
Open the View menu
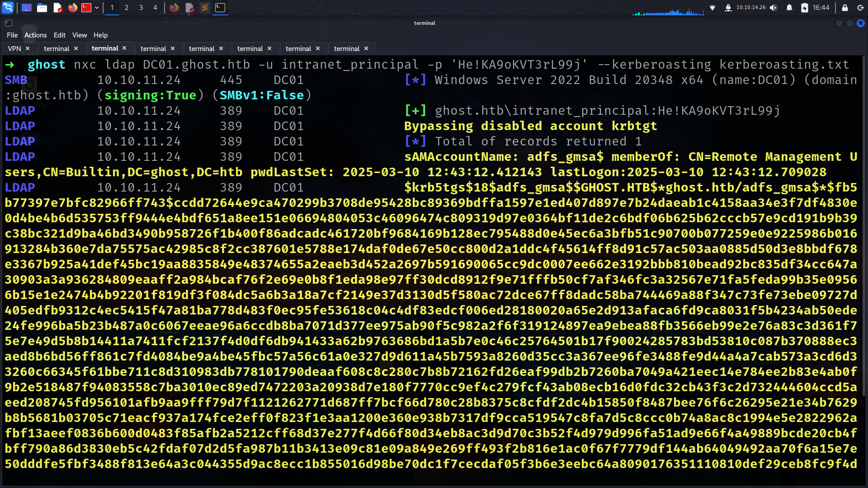coord(80,35)
